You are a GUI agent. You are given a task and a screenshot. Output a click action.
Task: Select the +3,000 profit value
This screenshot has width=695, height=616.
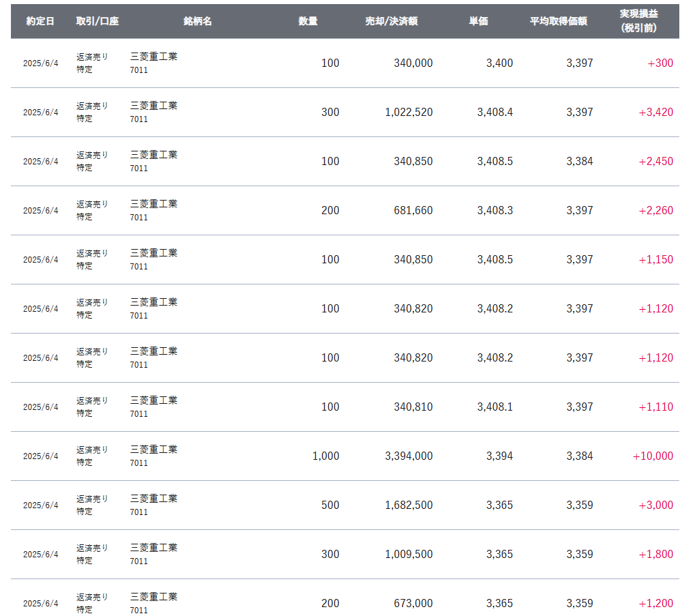point(656,505)
